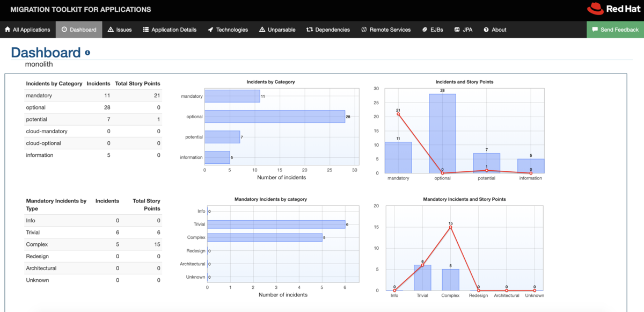This screenshot has height=312, width=644.
Task: Go to the Technologies tab
Action: pyautogui.click(x=228, y=30)
